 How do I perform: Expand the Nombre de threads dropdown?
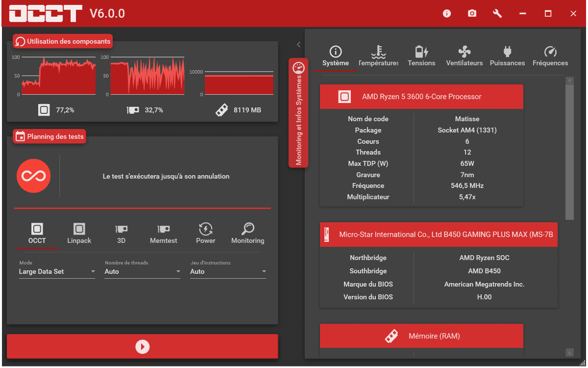pos(143,271)
